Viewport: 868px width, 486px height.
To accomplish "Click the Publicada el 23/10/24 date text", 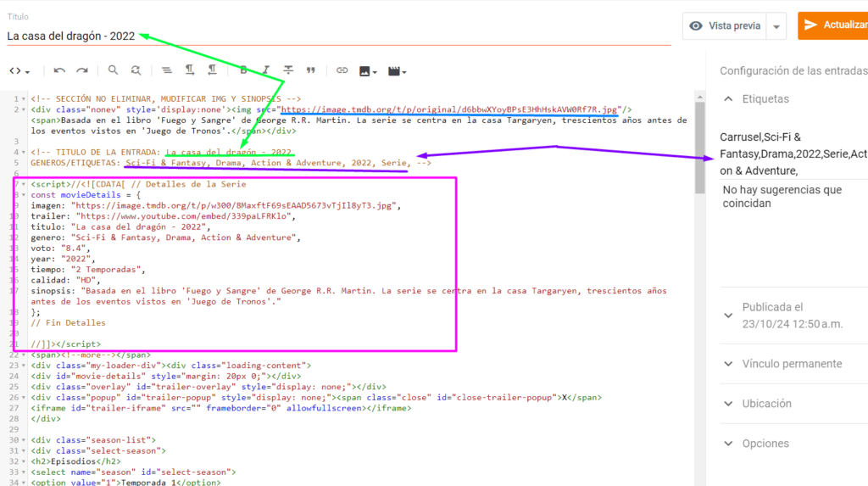I will point(793,316).
